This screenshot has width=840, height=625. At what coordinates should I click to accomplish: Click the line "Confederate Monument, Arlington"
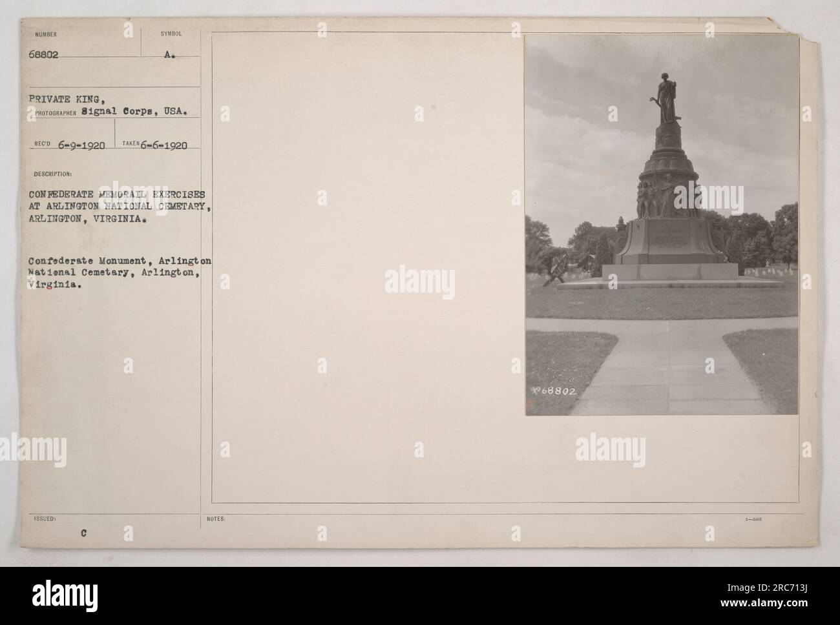pos(120,261)
